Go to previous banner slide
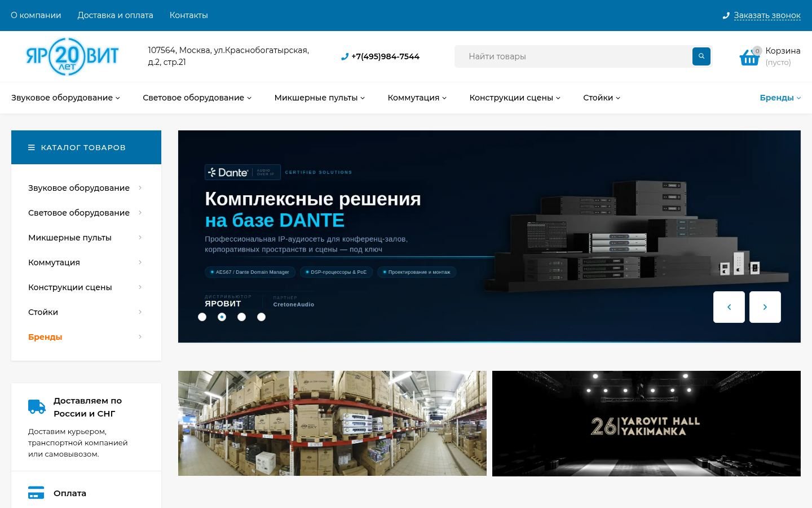812x508 pixels. click(x=729, y=307)
